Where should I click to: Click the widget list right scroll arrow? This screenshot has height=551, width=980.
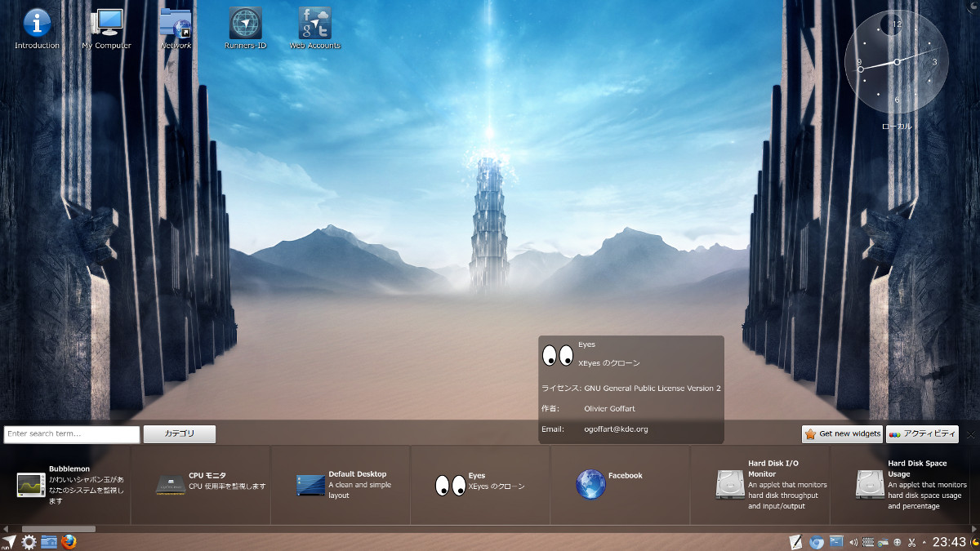tap(974, 529)
